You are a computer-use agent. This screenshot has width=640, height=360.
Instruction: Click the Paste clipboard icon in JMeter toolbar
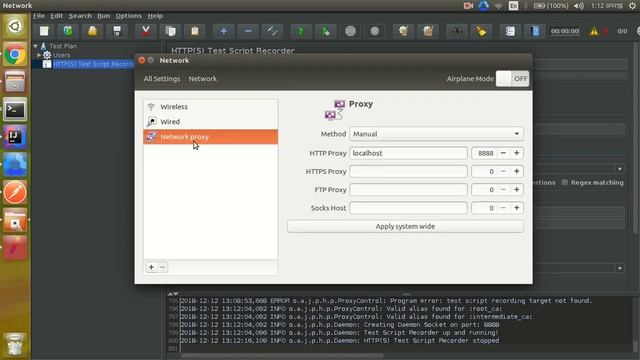point(195,31)
